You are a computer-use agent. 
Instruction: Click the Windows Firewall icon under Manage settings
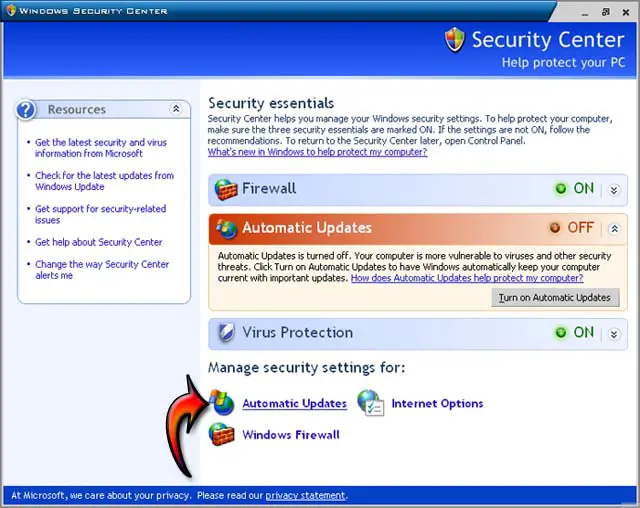(221, 434)
